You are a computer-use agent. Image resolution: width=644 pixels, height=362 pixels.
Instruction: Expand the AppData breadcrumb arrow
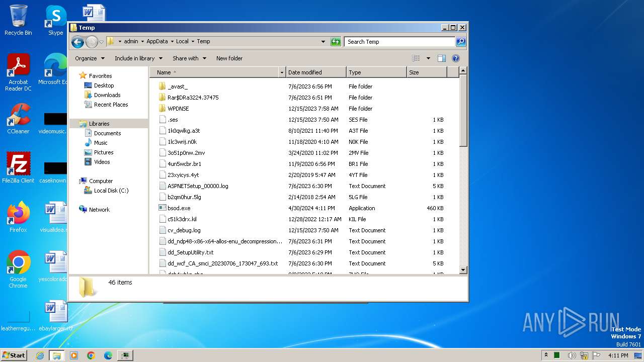172,42
